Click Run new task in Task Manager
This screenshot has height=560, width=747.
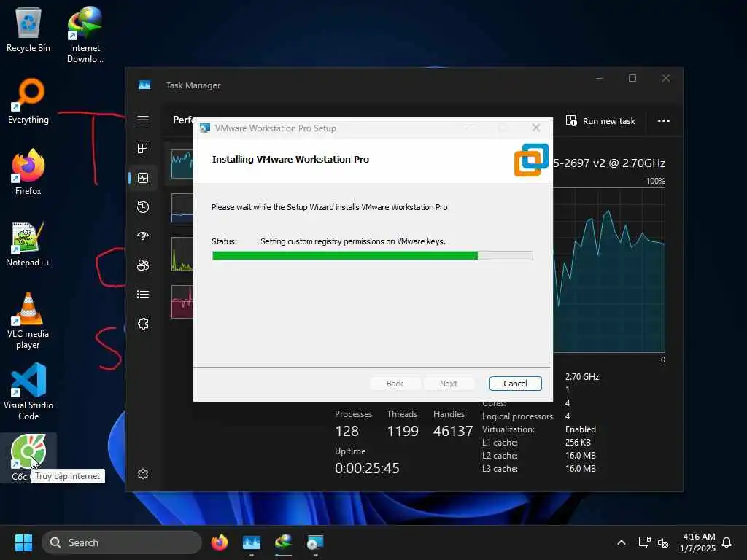click(600, 121)
